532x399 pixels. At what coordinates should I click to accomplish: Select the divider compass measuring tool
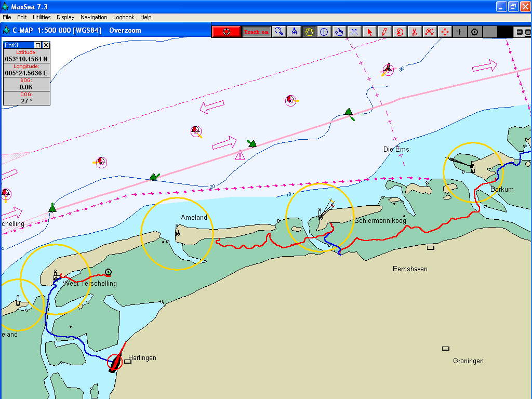coord(294,32)
